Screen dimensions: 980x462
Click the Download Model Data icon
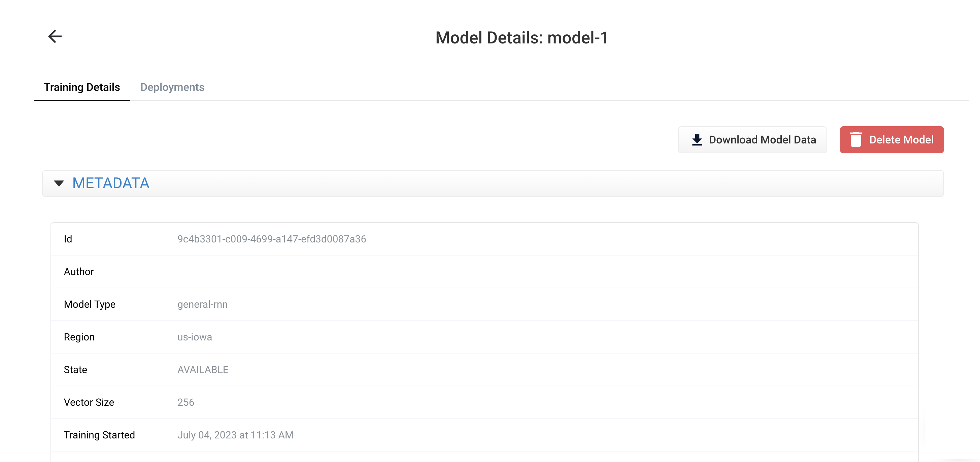[695, 139]
